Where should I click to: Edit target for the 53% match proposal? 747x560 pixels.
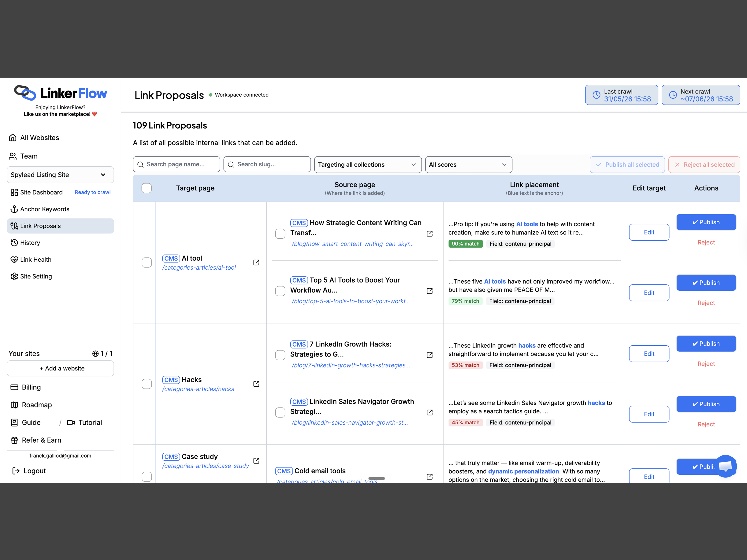pyautogui.click(x=649, y=354)
